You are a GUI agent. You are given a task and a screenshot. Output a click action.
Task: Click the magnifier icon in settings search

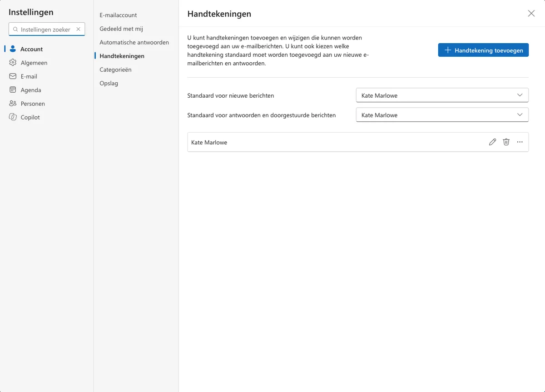pyautogui.click(x=15, y=29)
